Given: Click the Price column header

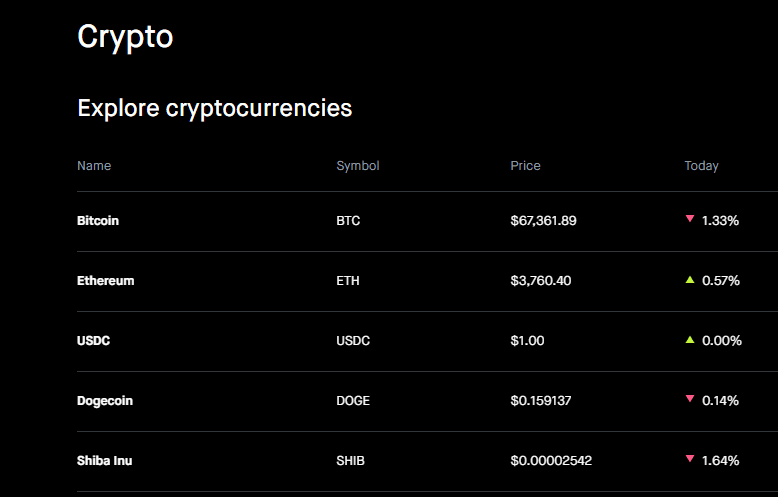Looking at the screenshot, I should [x=525, y=166].
